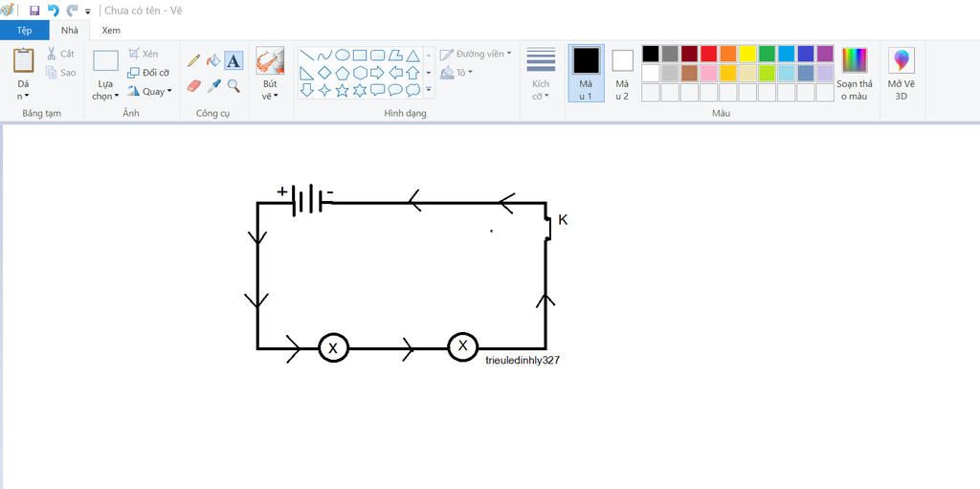Click the Save icon in title bar
The image size is (980, 489).
(34, 11)
